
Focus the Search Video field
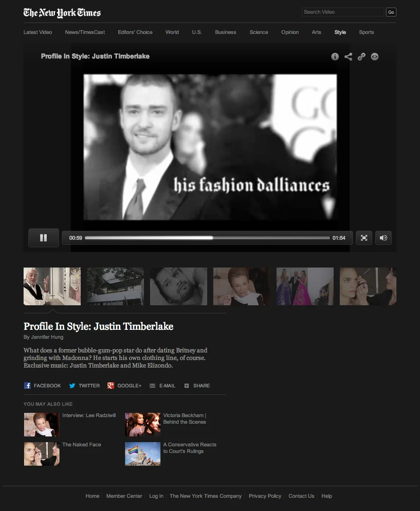[343, 12]
